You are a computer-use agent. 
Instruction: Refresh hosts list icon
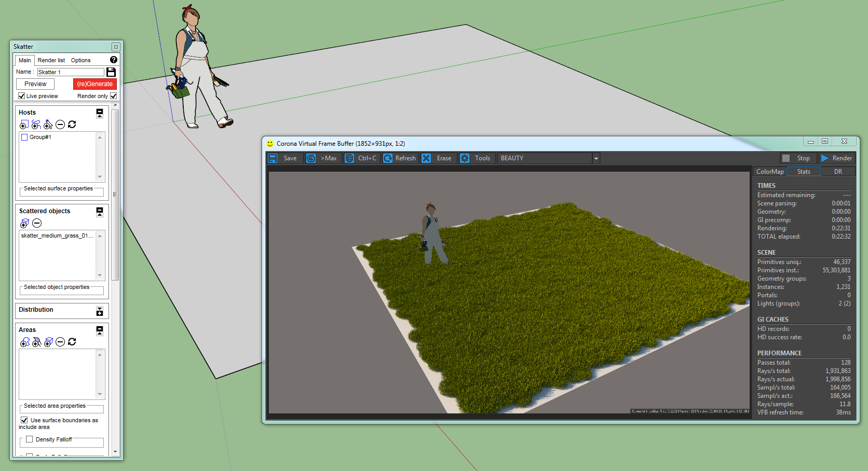click(72, 124)
